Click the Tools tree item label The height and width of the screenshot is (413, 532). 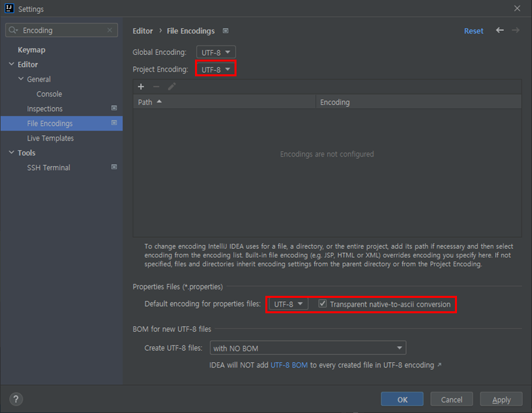coord(26,153)
